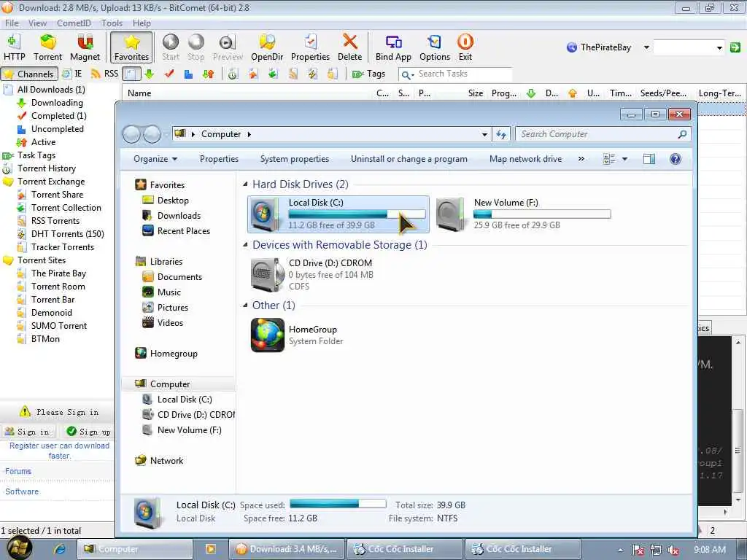Open the Torrent toolbar button
The width and height of the screenshot is (747, 560).
pos(47,47)
